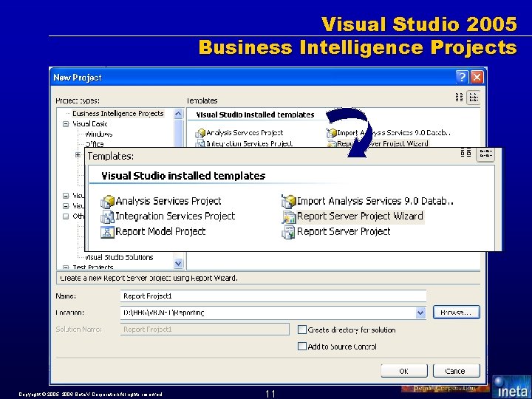Select the Analysis Services Project template icon

[x=108, y=201]
